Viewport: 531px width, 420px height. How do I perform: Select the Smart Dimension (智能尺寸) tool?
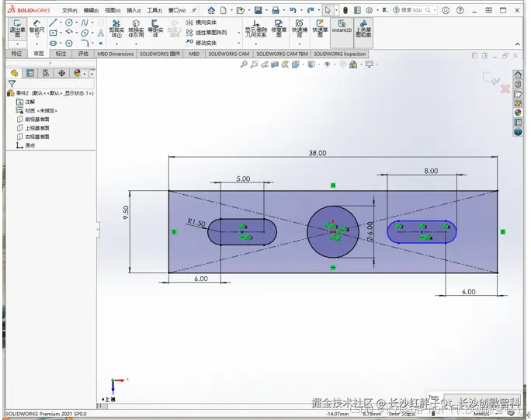tap(36, 29)
